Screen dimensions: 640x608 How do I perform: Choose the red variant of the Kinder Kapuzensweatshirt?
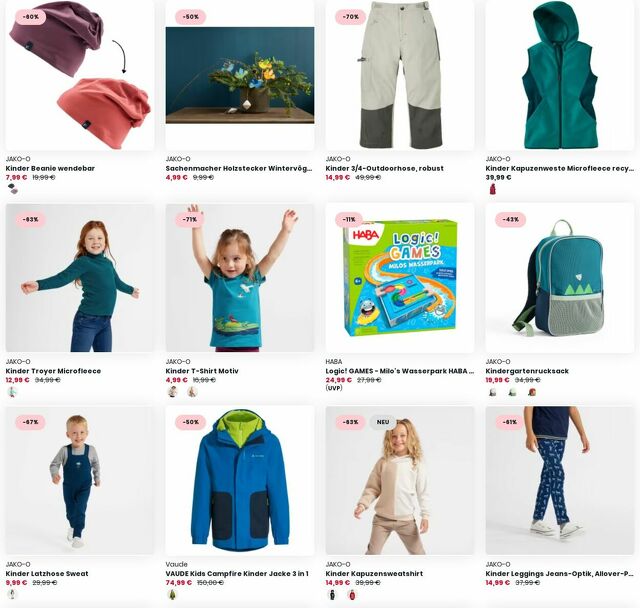(x=352, y=594)
